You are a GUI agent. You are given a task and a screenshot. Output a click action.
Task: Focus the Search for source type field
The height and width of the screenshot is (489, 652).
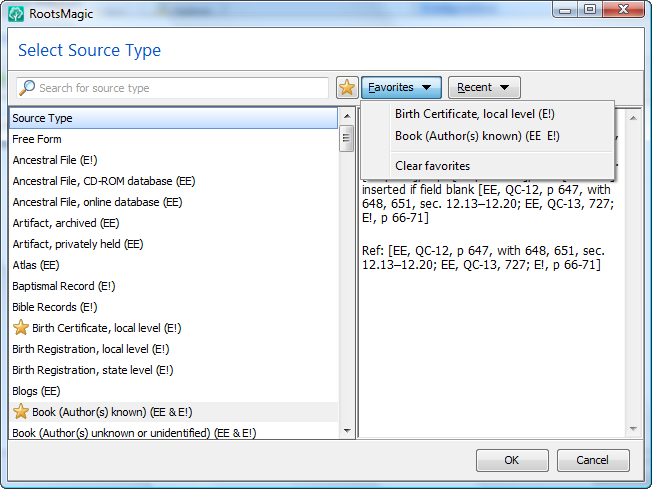[173, 88]
